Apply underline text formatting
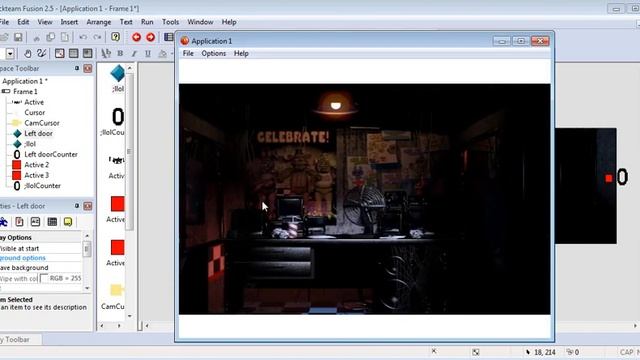Image resolution: width=640 pixels, height=360 pixels. tap(148, 53)
